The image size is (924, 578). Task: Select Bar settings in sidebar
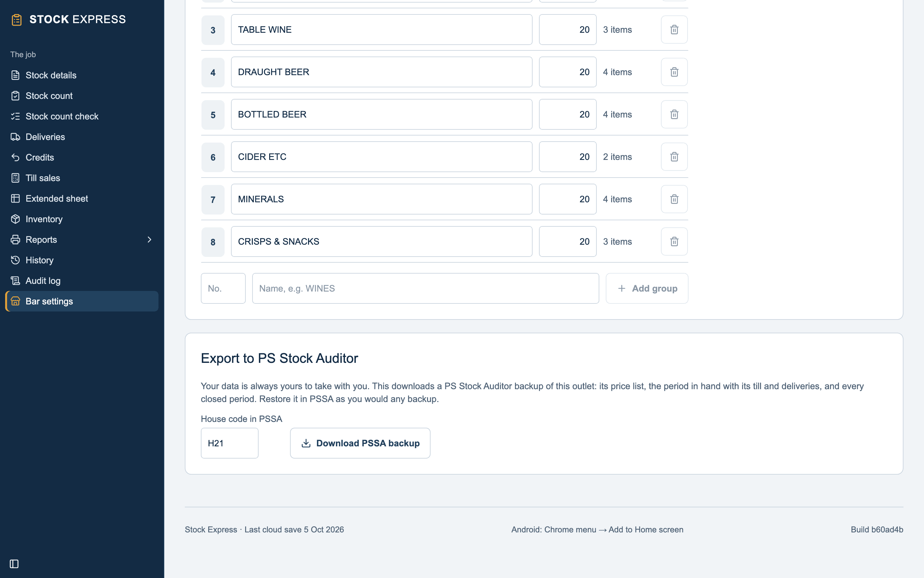(x=82, y=301)
